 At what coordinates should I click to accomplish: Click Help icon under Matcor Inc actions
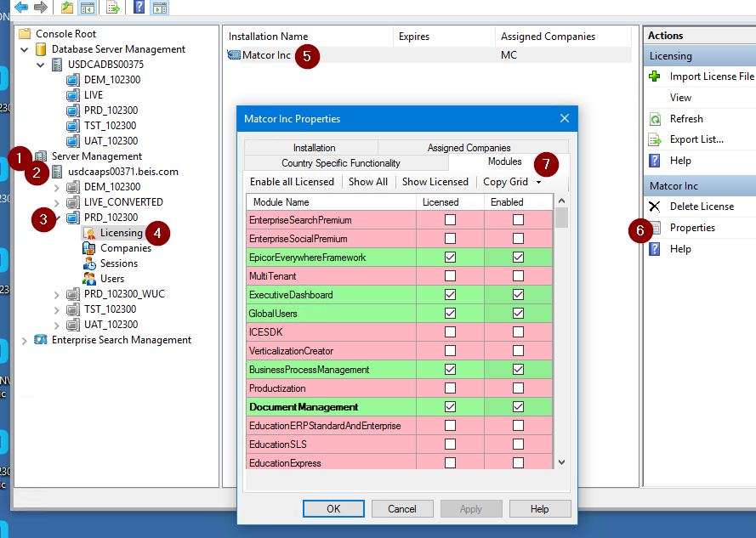(x=654, y=249)
